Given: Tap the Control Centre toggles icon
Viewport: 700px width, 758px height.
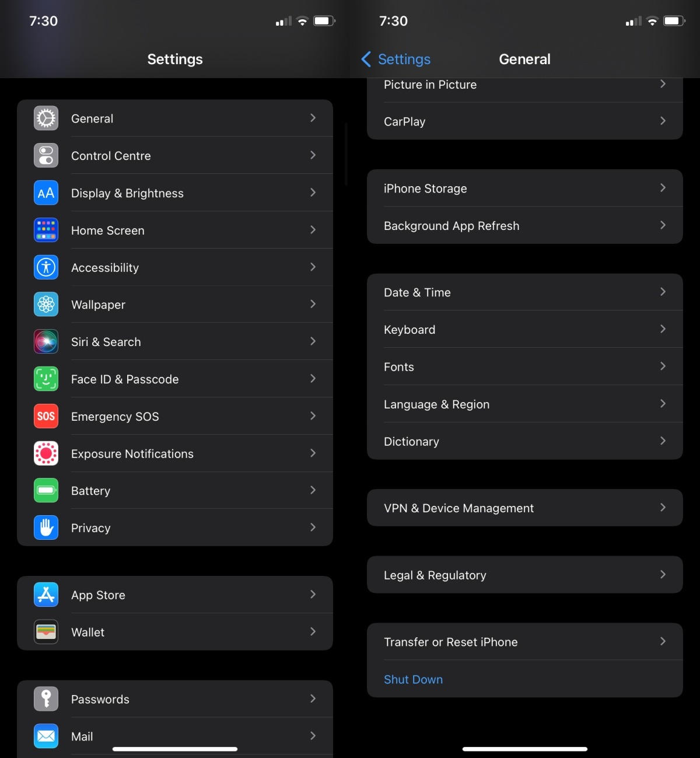Looking at the screenshot, I should pyautogui.click(x=46, y=156).
